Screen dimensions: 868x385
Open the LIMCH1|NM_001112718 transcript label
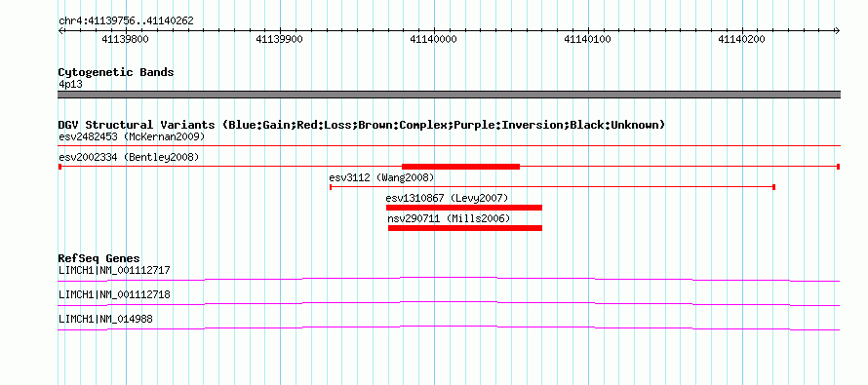point(114,294)
